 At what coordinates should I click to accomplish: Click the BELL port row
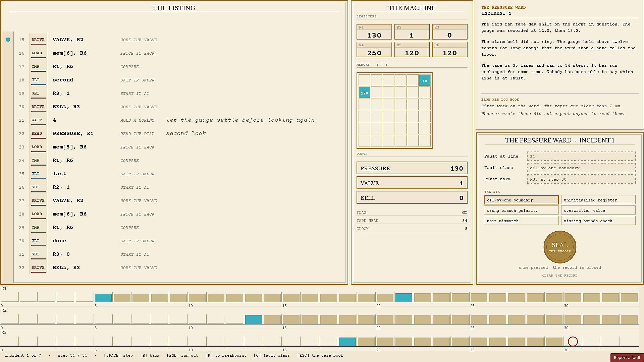point(412,198)
